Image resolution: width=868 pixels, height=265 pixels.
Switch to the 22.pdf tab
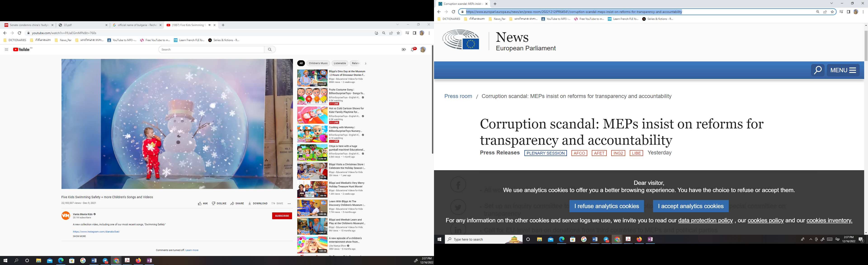point(83,25)
